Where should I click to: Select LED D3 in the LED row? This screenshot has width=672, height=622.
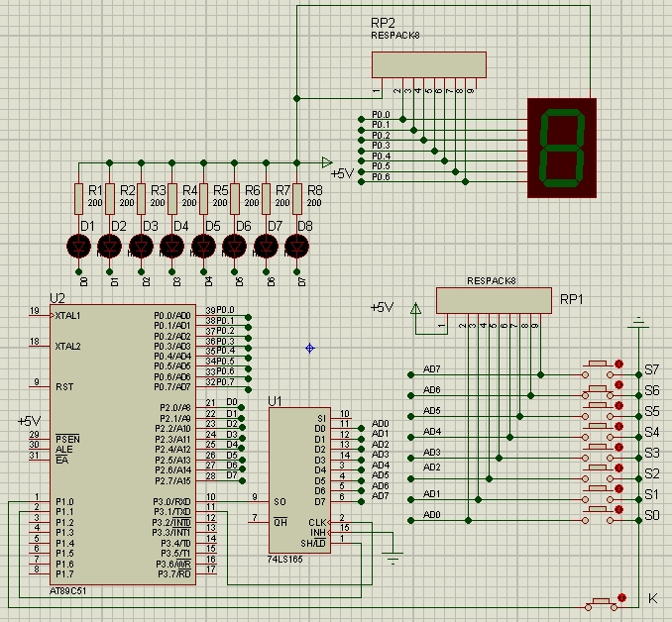[x=142, y=247]
